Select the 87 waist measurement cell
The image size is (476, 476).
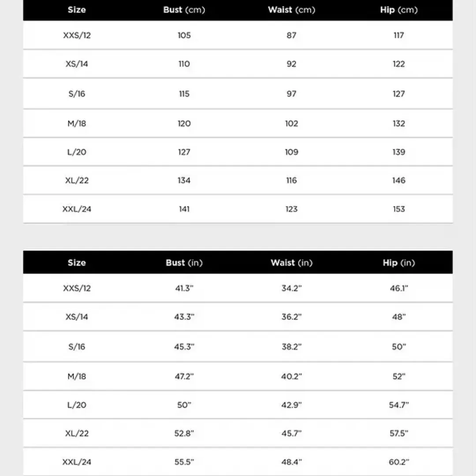tap(291, 35)
